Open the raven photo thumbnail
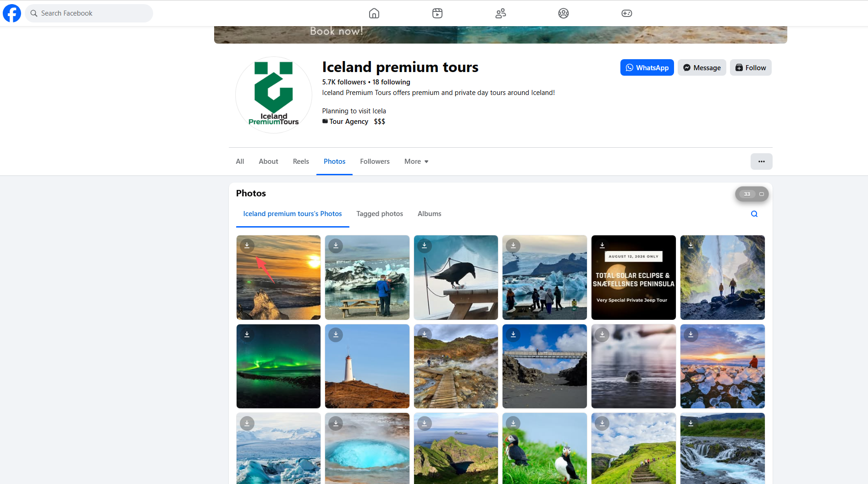 click(456, 278)
